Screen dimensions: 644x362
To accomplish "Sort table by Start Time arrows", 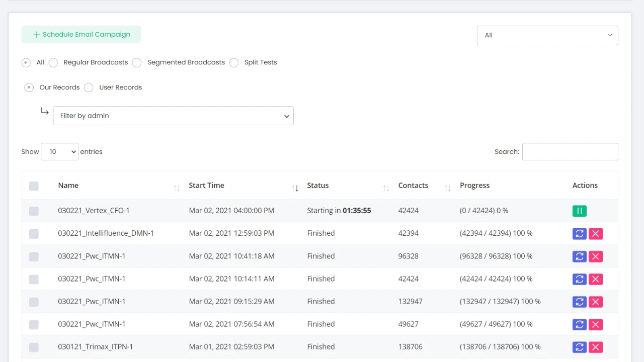I will [x=295, y=188].
